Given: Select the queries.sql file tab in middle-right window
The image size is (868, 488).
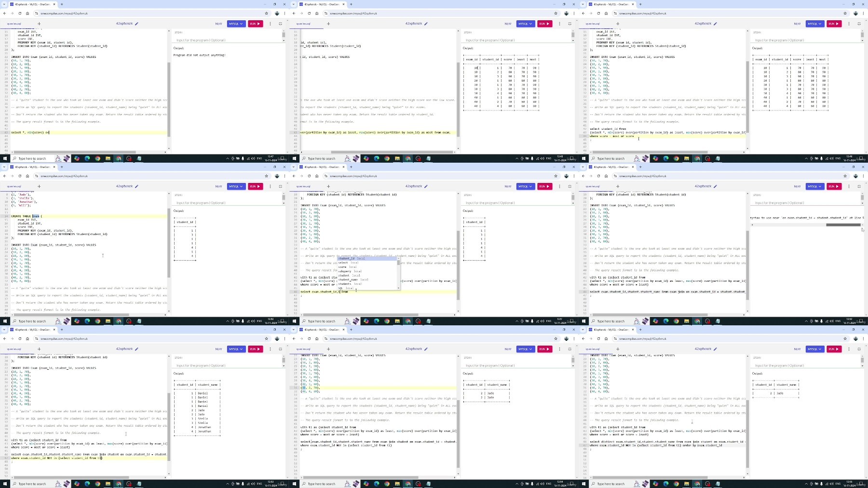Looking at the screenshot, I should 593,186.
